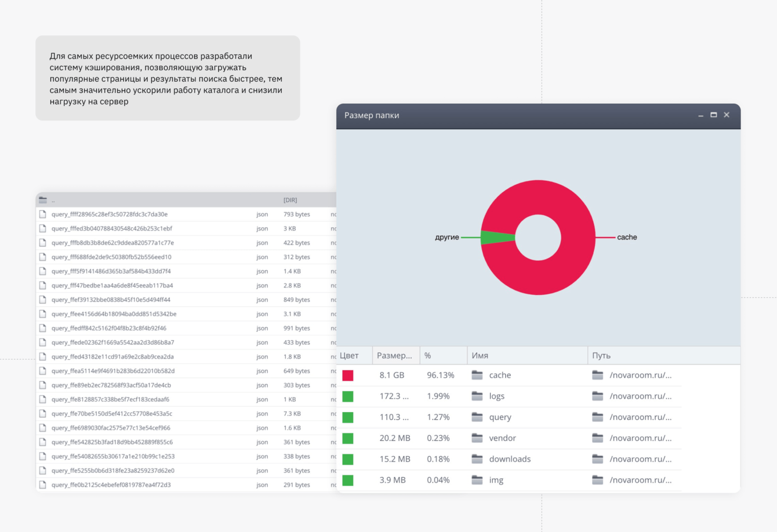Sort by the Путь column header
The width and height of the screenshot is (777, 532).
point(664,355)
